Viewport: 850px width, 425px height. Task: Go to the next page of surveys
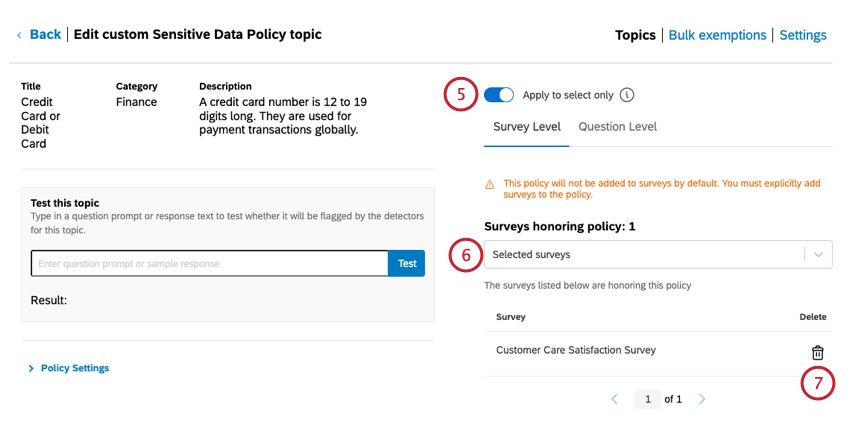point(702,399)
